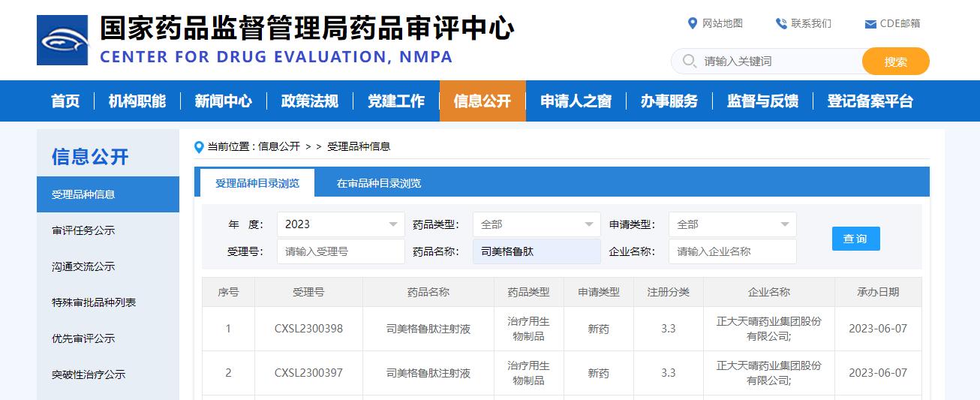Select 受理品种信息 in sidebar
Image resolution: width=980 pixels, height=400 pixels.
(x=108, y=194)
